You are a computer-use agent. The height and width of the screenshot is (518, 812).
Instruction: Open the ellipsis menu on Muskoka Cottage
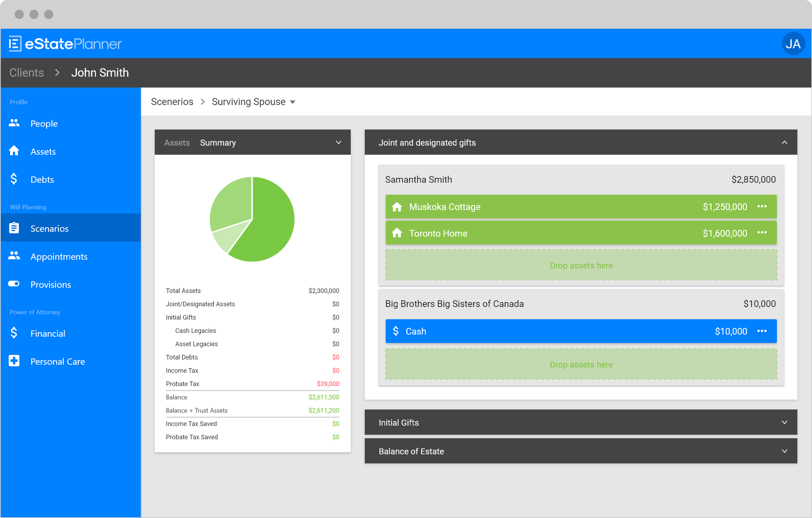point(762,206)
